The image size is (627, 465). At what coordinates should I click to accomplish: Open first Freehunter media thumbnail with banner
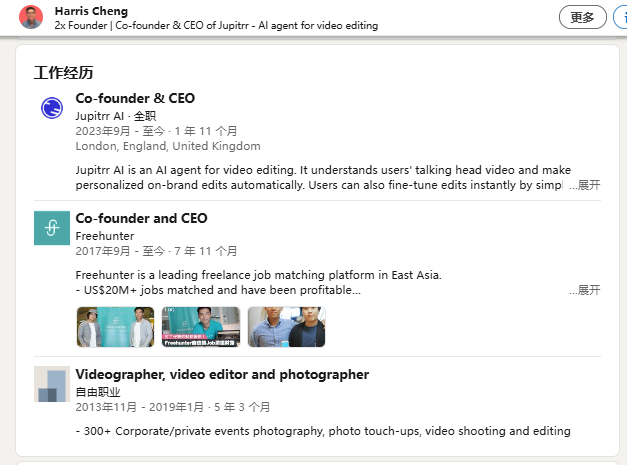[x=115, y=327]
